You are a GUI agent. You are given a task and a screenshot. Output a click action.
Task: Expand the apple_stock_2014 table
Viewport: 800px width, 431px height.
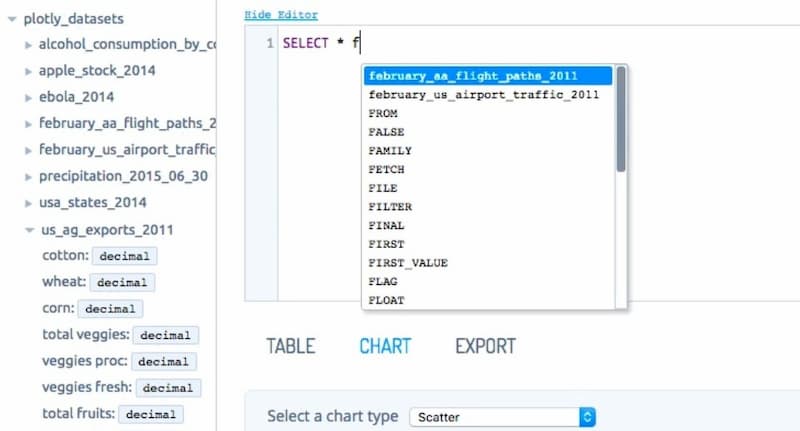[29, 71]
